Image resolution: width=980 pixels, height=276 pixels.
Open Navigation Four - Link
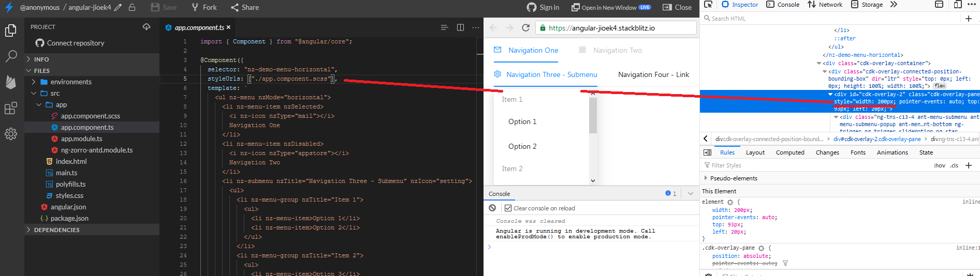click(654, 74)
